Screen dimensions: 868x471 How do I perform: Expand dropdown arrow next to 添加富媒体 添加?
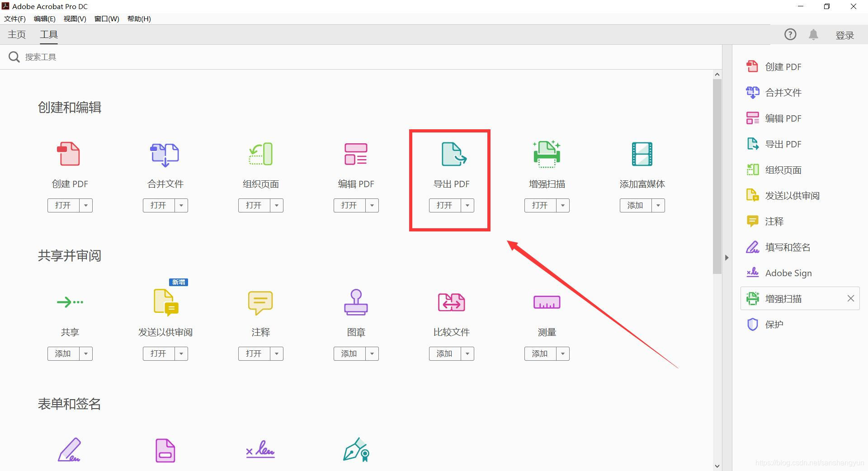[658, 205]
